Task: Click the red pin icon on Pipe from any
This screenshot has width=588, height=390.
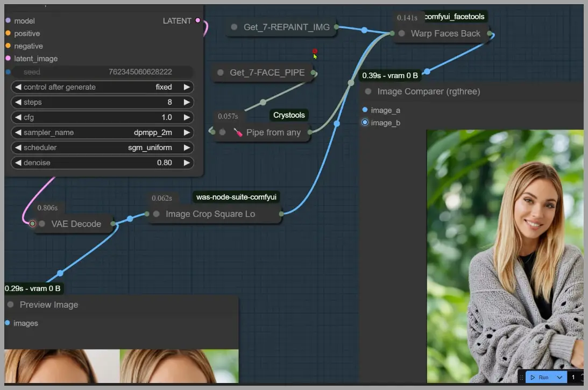Action: 238,132
